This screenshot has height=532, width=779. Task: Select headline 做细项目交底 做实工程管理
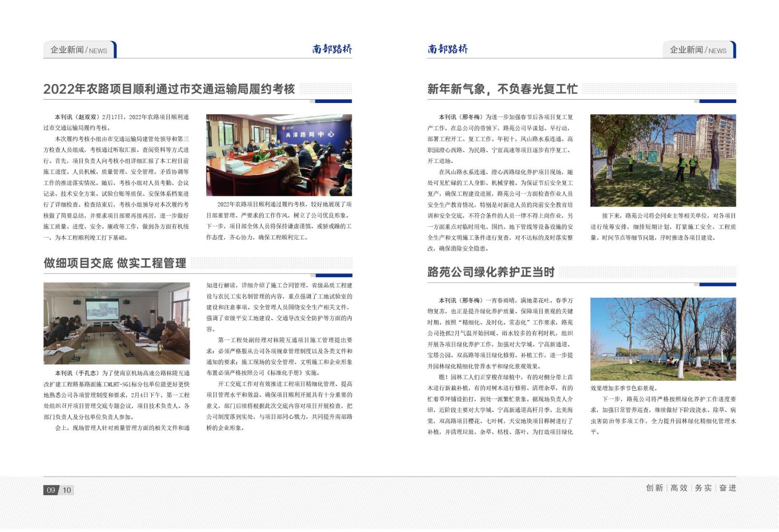115,263
